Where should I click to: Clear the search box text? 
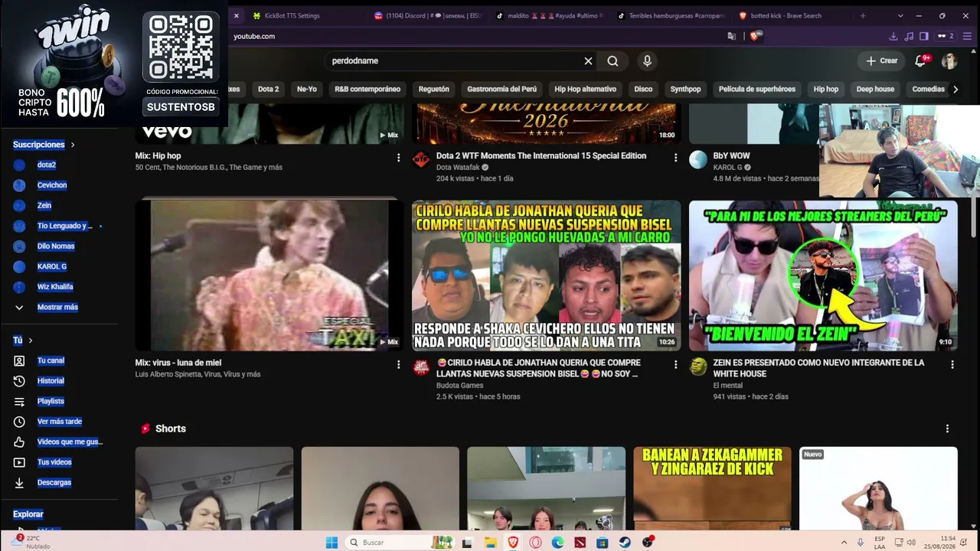[x=588, y=60]
